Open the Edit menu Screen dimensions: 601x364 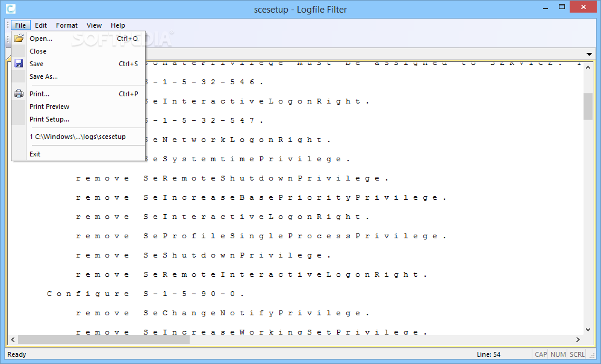point(40,25)
